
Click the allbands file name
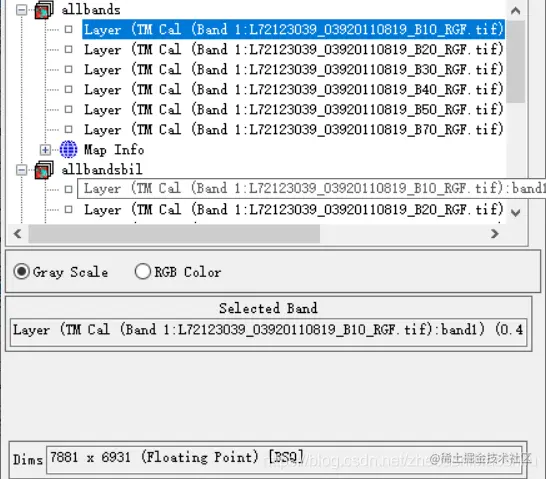[x=91, y=9]
